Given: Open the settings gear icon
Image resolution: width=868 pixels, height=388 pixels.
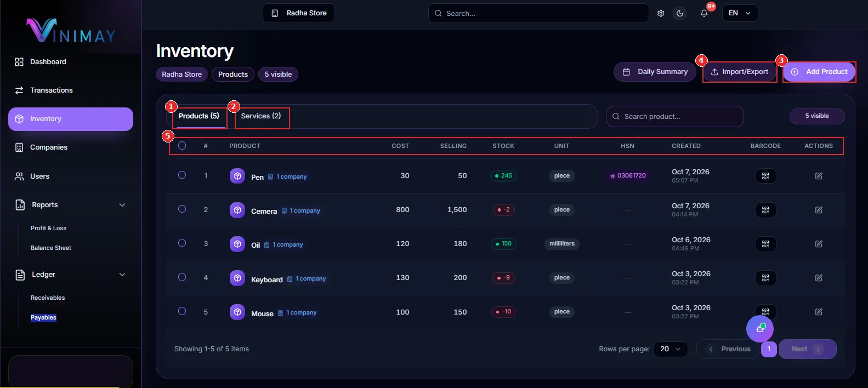Looking at the screenshot, I should click(x=661, y=13).
